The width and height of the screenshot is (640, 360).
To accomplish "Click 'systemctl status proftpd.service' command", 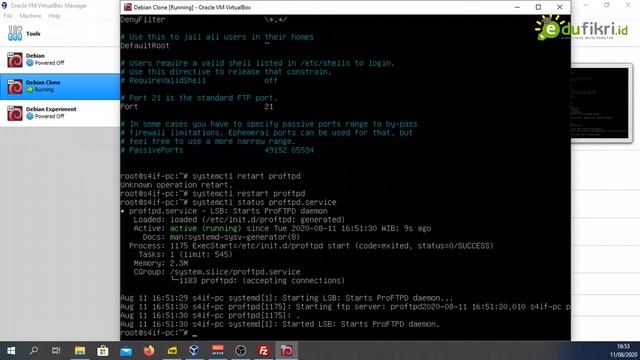I will pyautogui.click(x=264, y=202).
